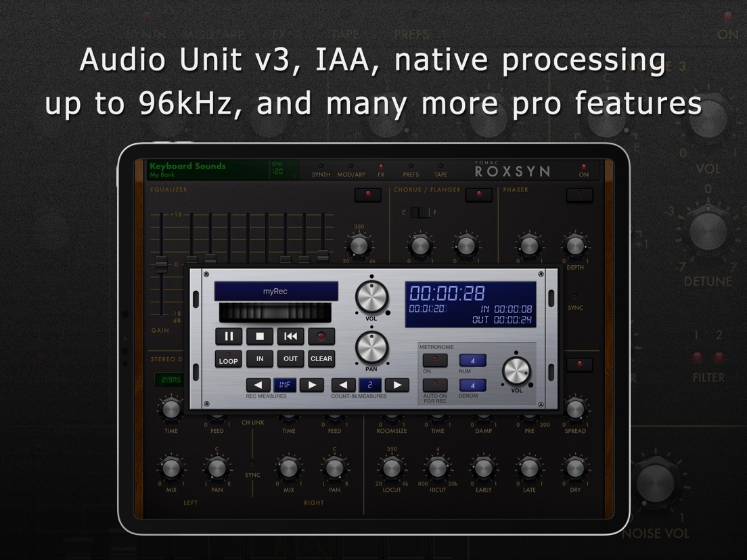The image size is (747, 560).
Task: Toggle the phaser SYNC indicator
Action: [575, 296]
